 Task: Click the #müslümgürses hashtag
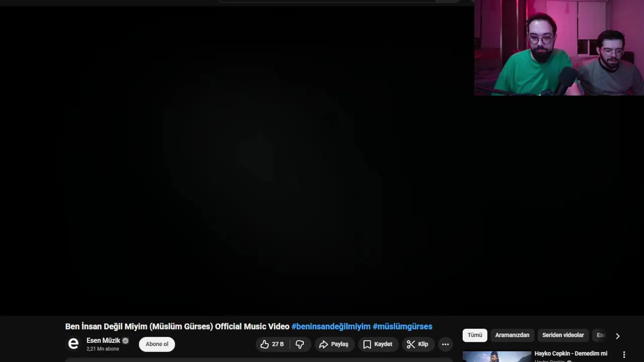click(x=403, y=326)
